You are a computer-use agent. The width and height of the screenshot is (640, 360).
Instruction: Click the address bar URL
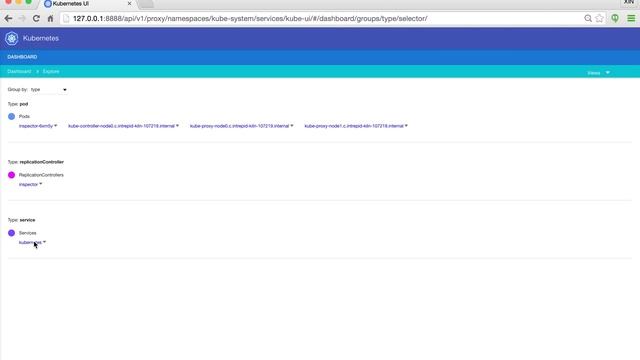[250, 18]
